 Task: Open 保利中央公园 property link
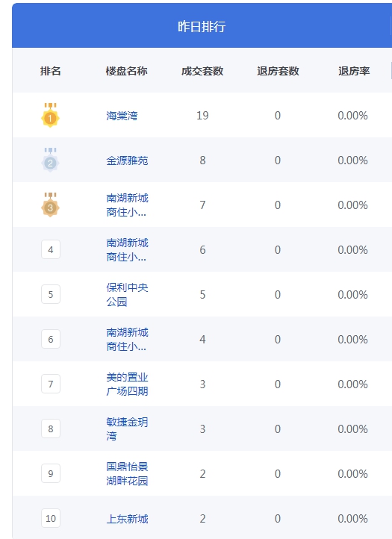[x=127, y=295]
